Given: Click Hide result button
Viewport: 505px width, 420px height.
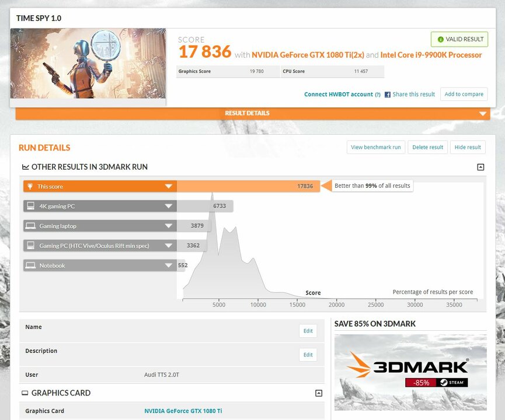Looking at the screenshot, I should coord(468,147).
